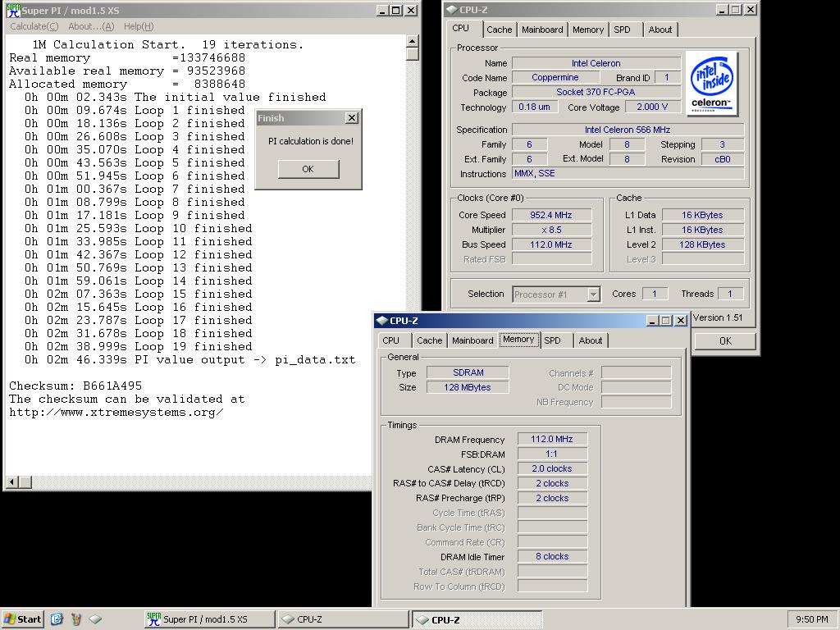Click the Socket 370 FC-PGA package field
Screen dimensions: 840x630
tap(596, 92)
